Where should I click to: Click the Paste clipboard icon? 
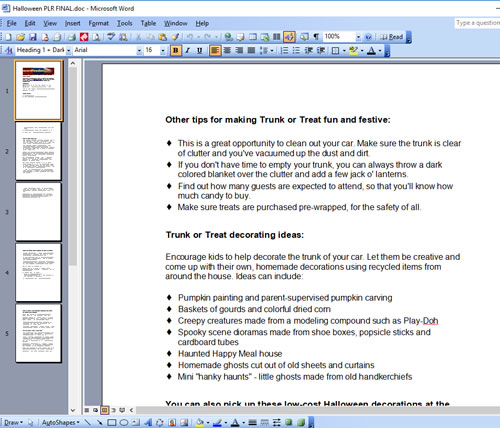[163, 37]
